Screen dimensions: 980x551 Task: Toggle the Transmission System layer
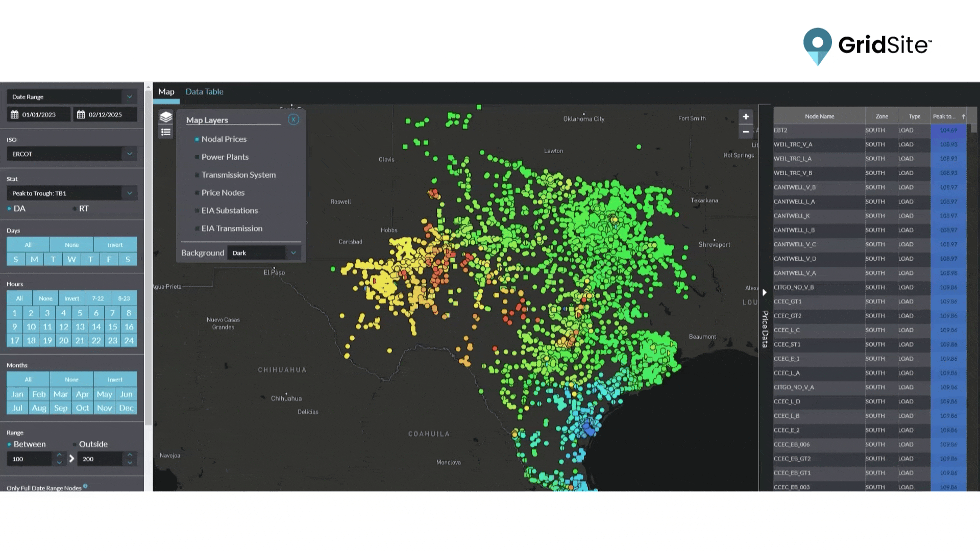pyautogui.click(x=197, y=175)
